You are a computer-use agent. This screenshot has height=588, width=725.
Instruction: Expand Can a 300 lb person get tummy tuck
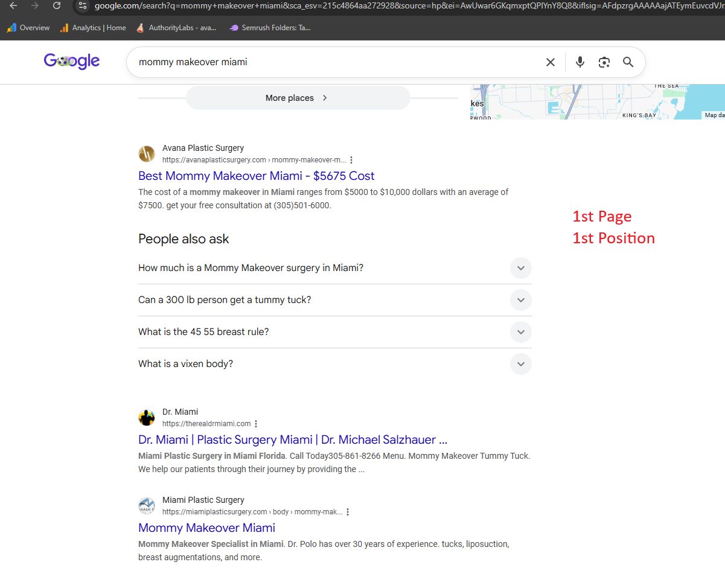coord(335,300)
